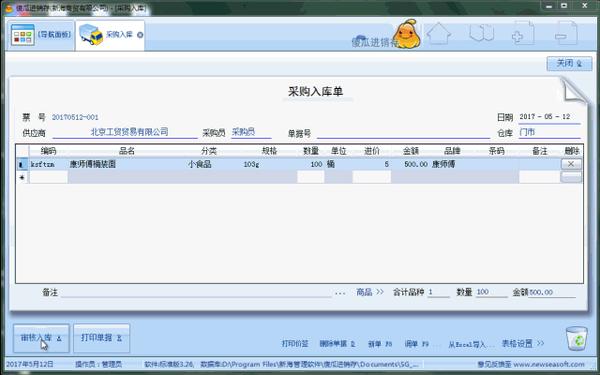
Task: Close the 采购入库 tab with its x icon
Action: coord(140,35)
